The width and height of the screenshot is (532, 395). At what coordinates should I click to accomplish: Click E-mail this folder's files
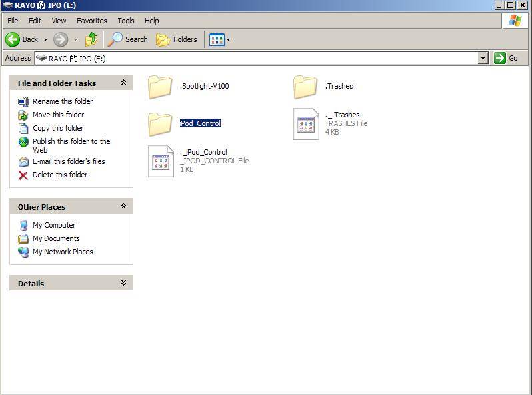(69, 161)
